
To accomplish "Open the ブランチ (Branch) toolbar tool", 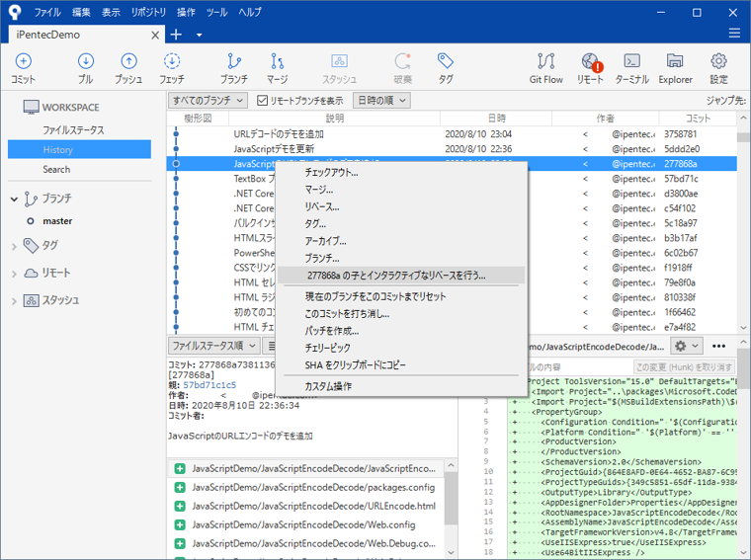I will click(234, 68).
